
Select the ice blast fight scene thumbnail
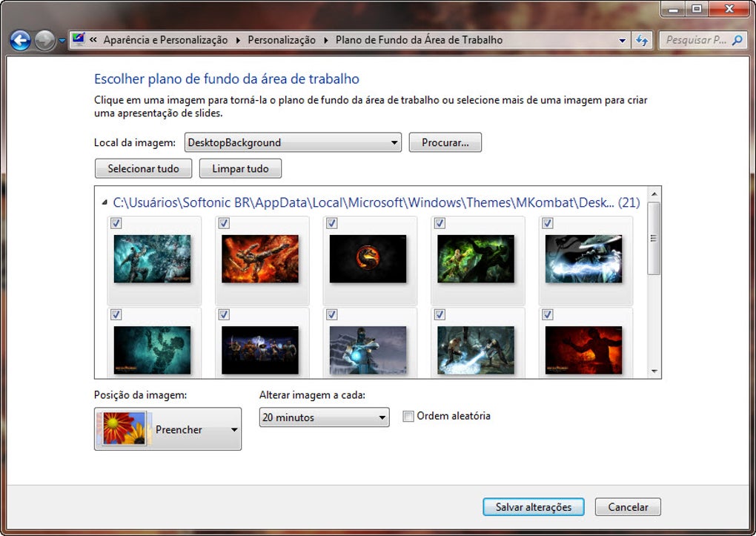[x=476, y=350]
